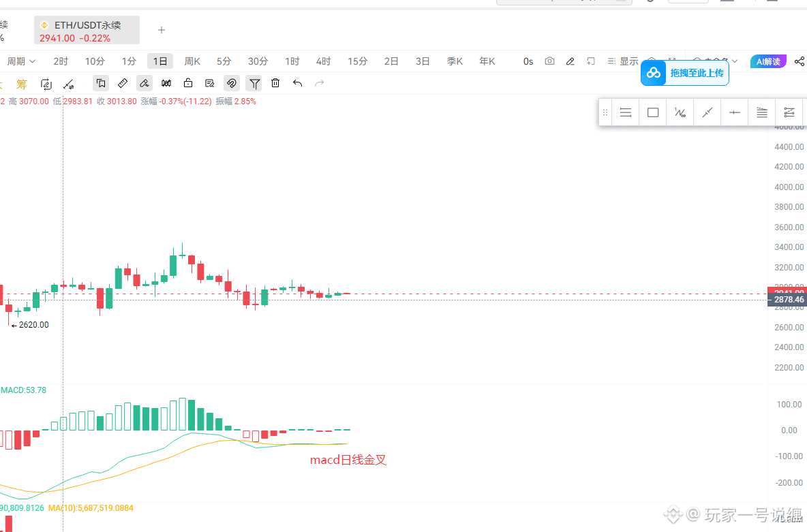Screen dimensions: 807x532
Task: Open the chart filter tool
Action: (x=254, y=83)
